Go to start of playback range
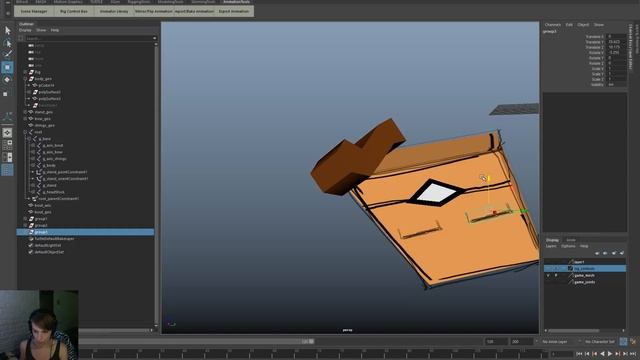This screenshot has width=640, height=360. (579, 354)
